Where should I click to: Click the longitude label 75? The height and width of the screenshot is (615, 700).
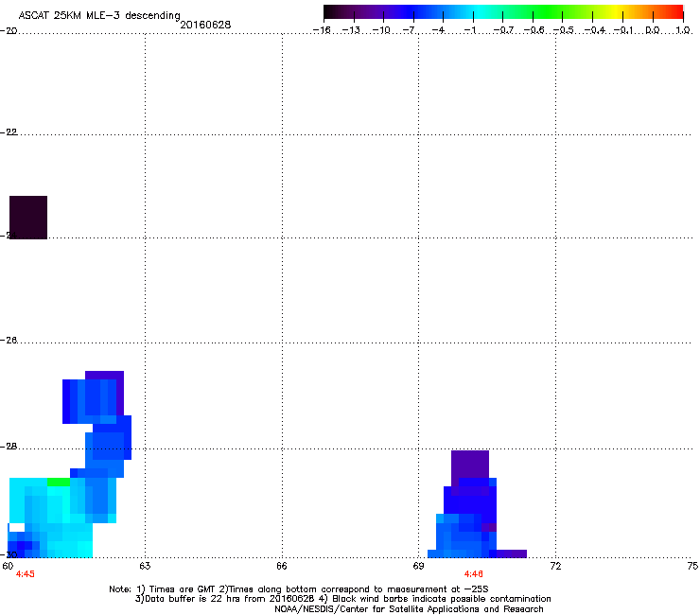tap(692, 566)
